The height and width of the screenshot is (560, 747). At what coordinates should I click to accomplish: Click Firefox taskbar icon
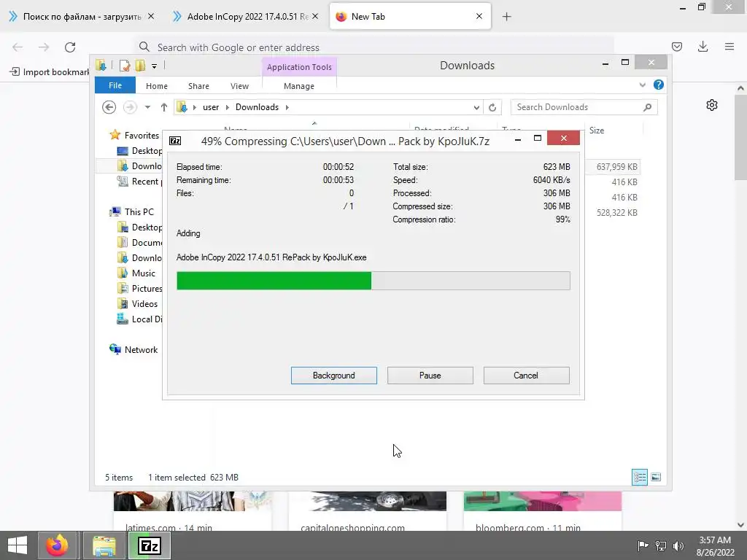(57, 545)
